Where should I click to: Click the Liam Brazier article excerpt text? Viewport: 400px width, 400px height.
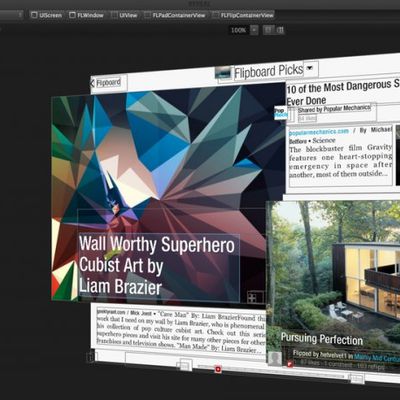[x=181, y=332]
